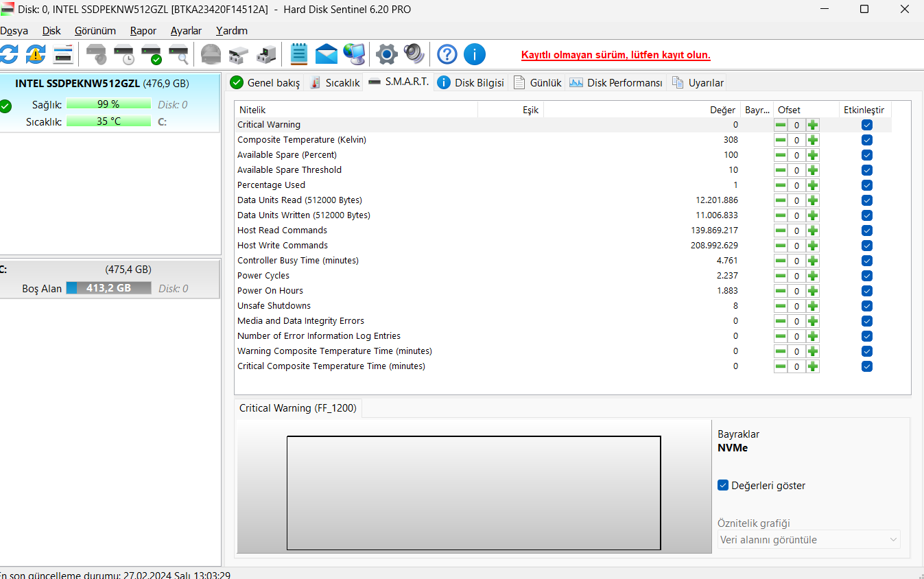
Task: Open the Veri alanını görüntüle dropdown
Action: pyautogui.click(x=809, y=539)
